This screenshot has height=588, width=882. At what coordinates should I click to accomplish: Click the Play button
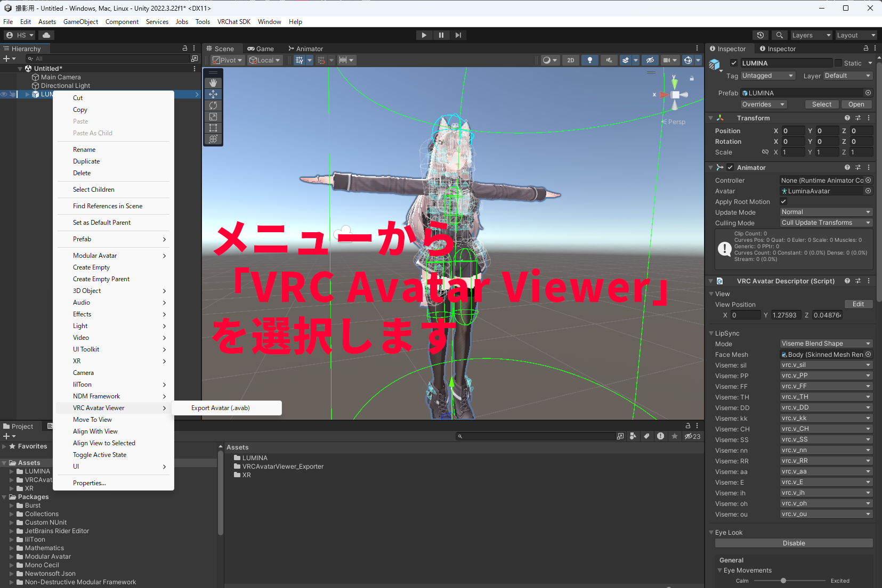pos(424,35)
